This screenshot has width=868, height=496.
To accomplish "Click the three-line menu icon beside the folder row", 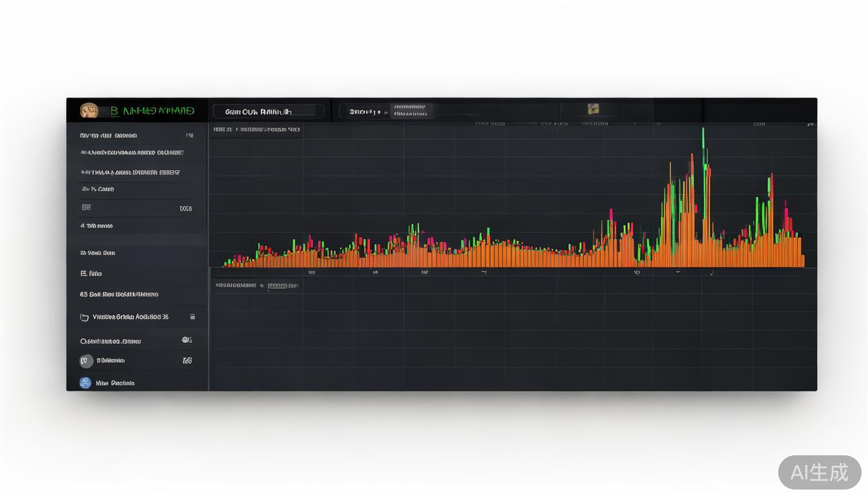I will click(192, 316).
